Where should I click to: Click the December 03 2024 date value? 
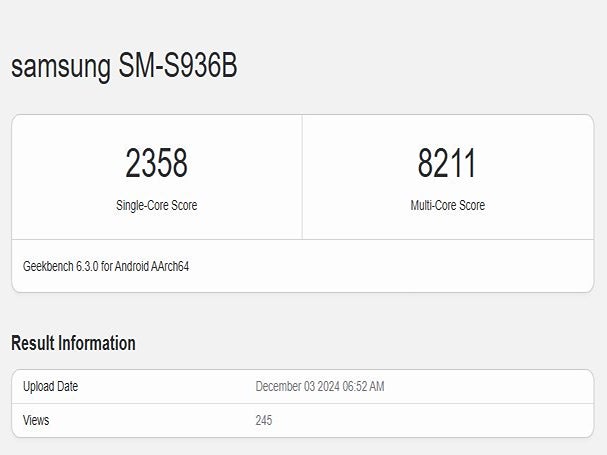tap(298, 386)
